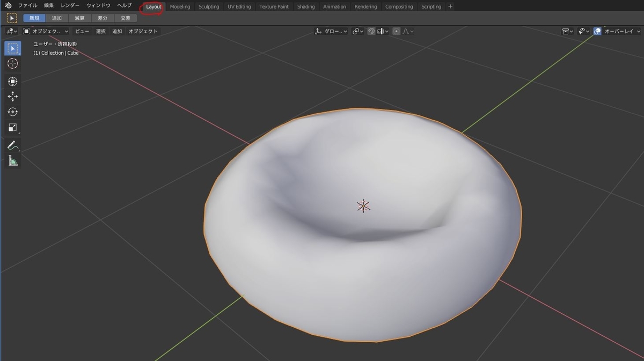This screenshot has width=644, height=361.
Task: Click the 'ユーザー・透視投影' view label
Action: pyautogui.click(x=55, y=44)
